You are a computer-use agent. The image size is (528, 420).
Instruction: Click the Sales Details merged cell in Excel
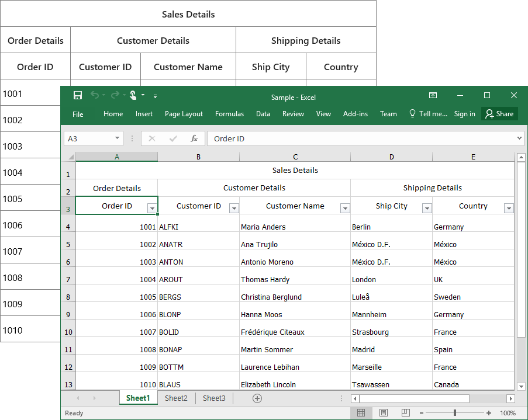[295, 171]
